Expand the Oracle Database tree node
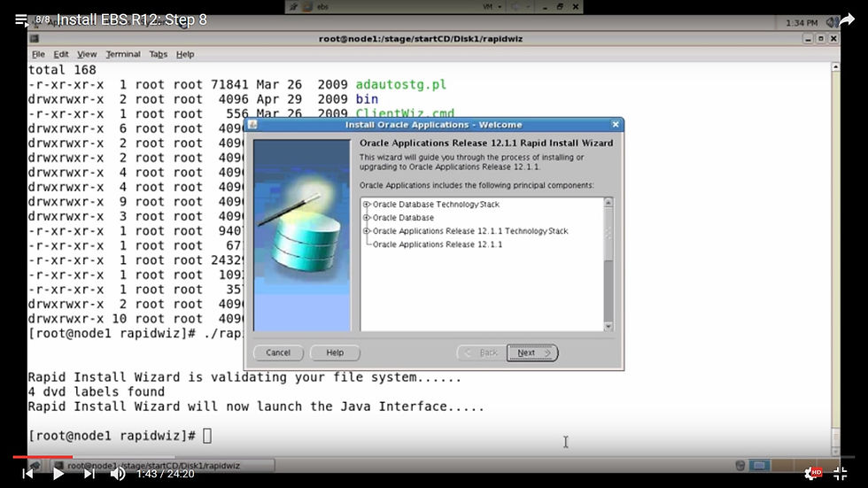 (367, 218)
